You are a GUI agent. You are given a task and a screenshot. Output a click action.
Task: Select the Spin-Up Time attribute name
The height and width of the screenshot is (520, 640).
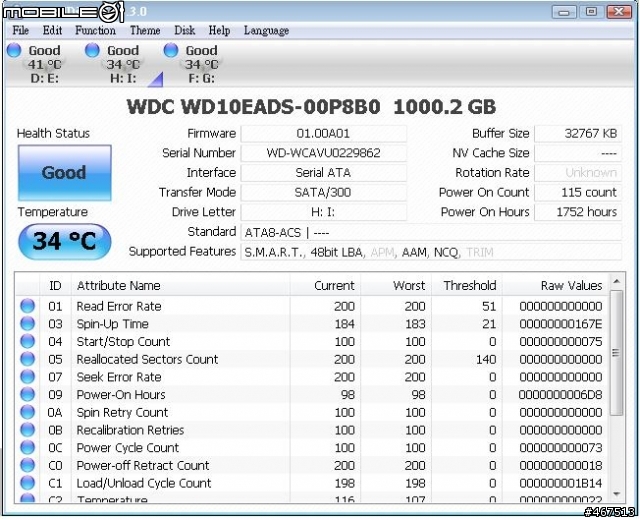(112, 324)
